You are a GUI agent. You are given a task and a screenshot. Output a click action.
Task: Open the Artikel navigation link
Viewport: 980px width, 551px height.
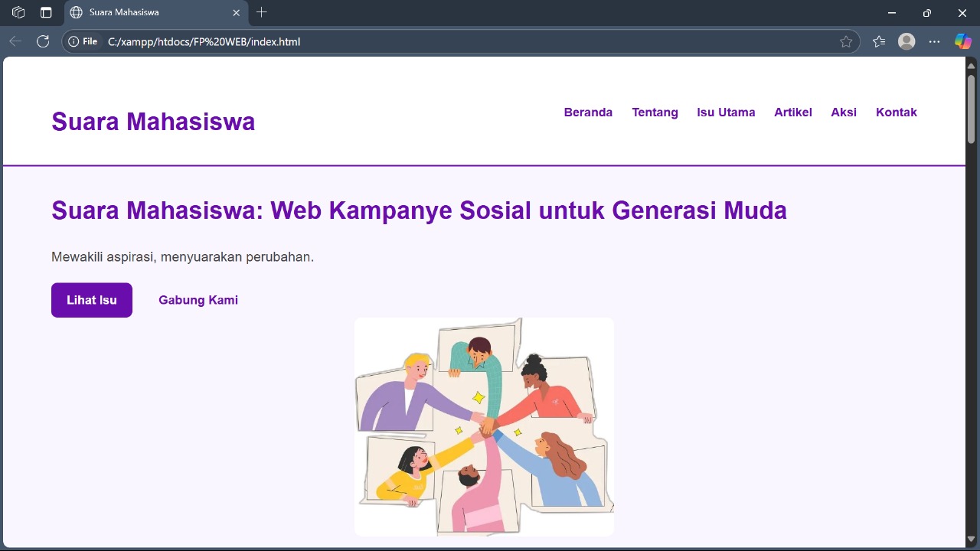point(792,112)
